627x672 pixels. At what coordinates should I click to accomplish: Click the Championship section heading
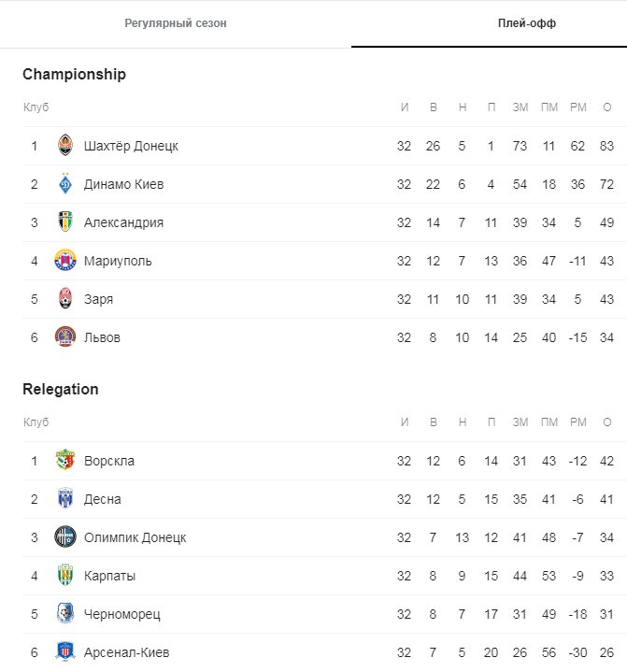74,74
